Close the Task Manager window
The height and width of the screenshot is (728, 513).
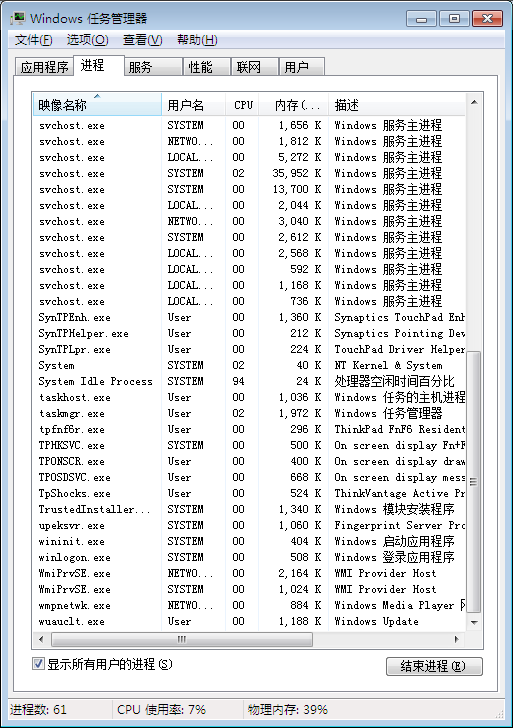point(487,19)
